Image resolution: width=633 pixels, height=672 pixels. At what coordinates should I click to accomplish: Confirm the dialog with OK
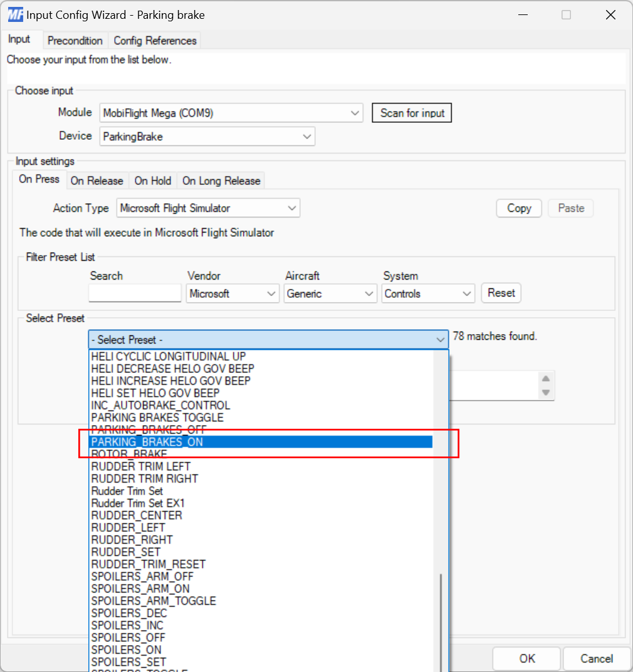526,658
